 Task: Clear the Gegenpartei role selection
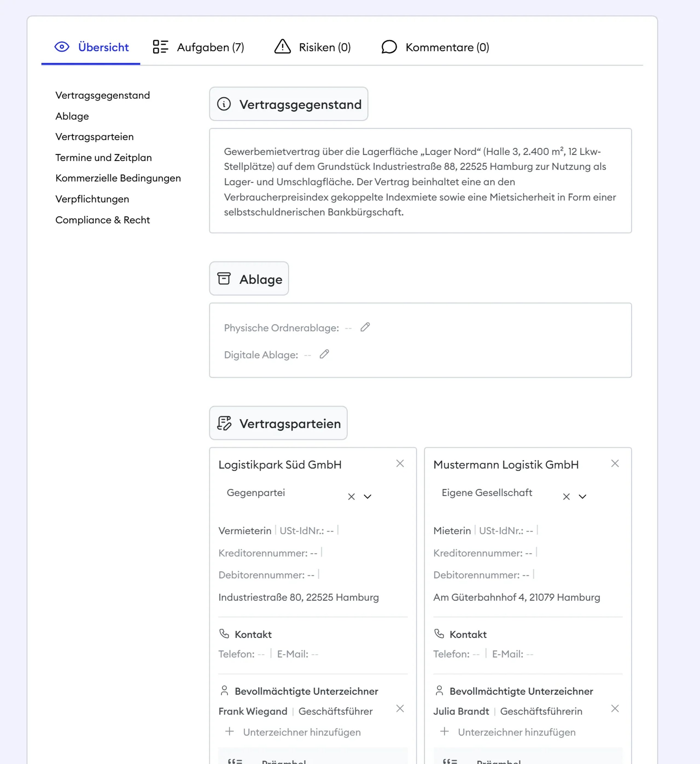click(351, 497)
